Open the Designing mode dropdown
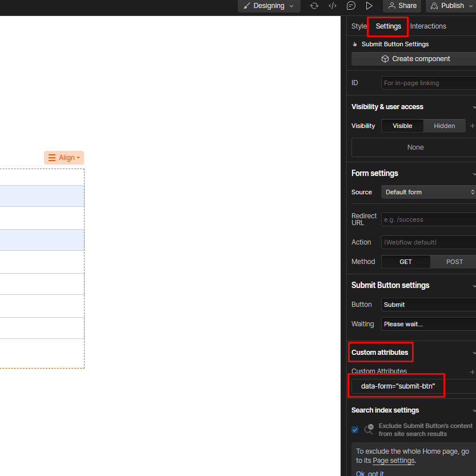 click(269, 6)
